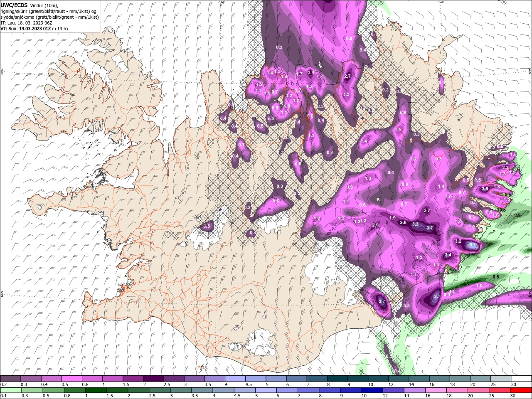
Task: Click the bold "UWC/ECDS" title text
Action: (14, 5)
